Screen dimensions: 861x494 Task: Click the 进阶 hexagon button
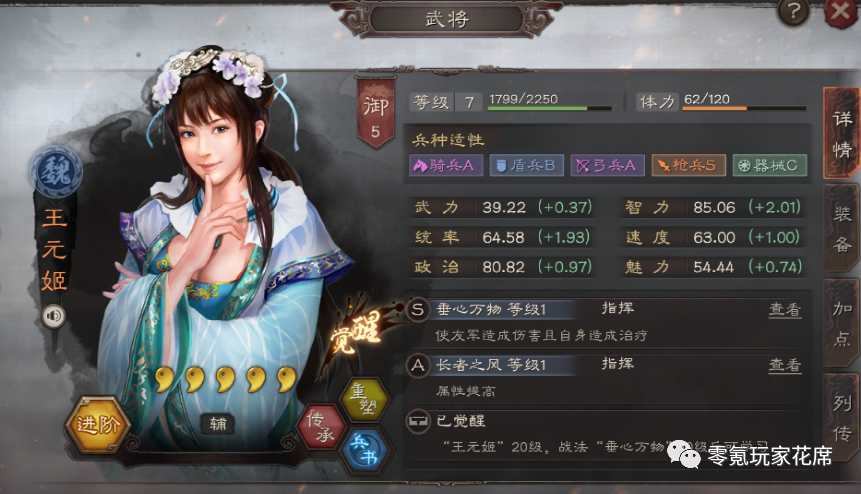(x=98, y=424)
